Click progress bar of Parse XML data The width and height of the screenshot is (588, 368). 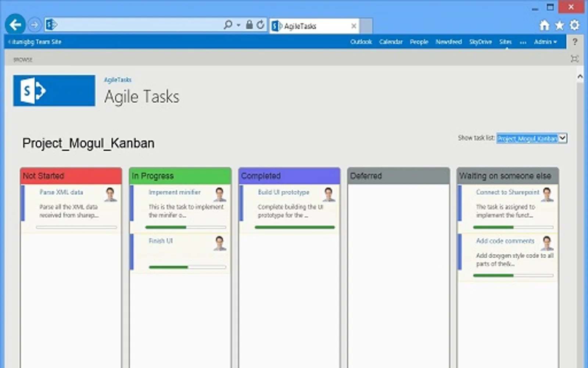pyautogui.click(x=76, y=227)
